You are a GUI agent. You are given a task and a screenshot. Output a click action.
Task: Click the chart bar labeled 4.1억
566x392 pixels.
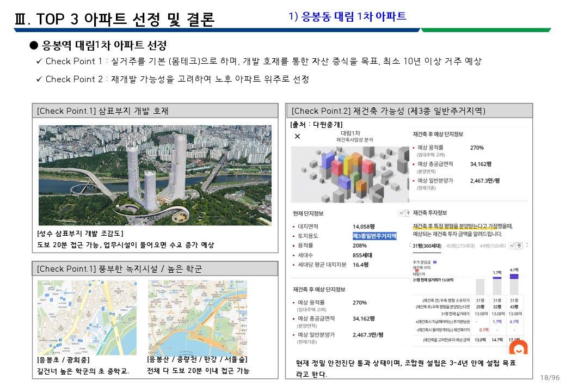click(514, 284)
